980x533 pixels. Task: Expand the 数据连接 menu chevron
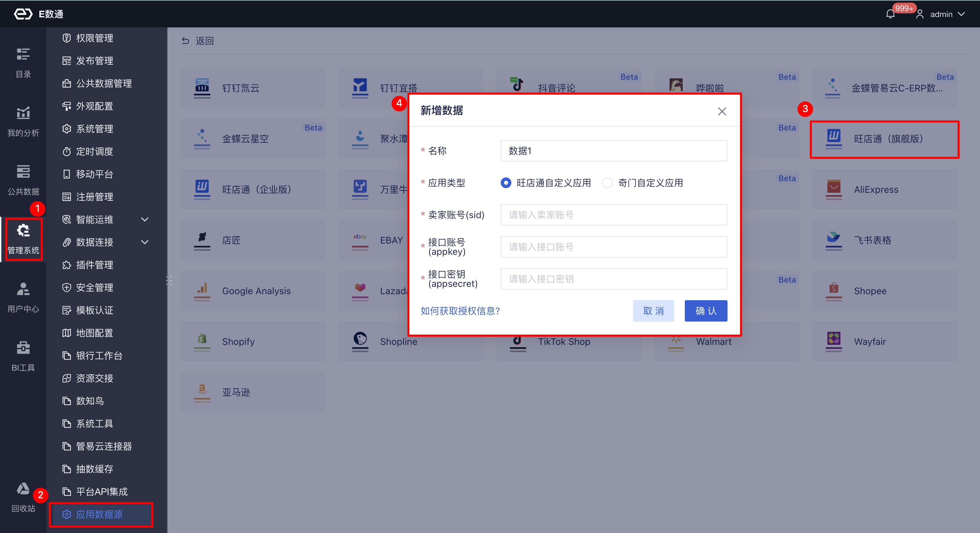144,242
